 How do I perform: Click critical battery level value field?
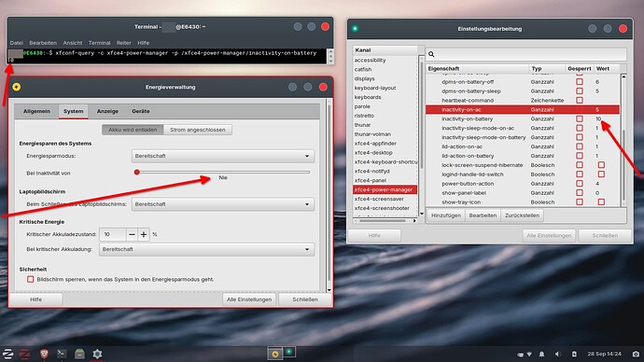(x=113, y=234)
